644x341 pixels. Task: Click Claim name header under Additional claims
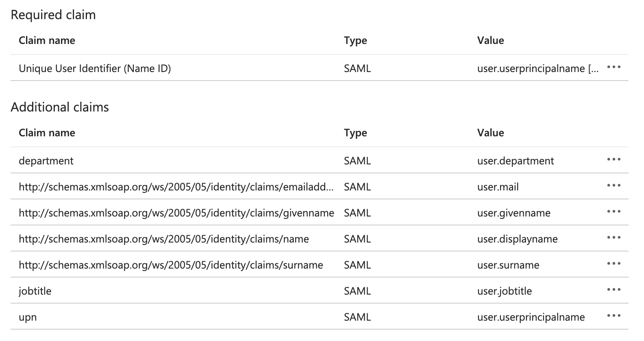47,133
